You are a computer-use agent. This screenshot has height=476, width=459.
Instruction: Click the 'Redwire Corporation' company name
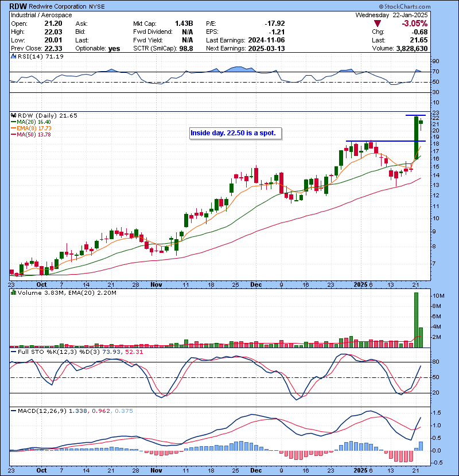(x=57, y=6)
